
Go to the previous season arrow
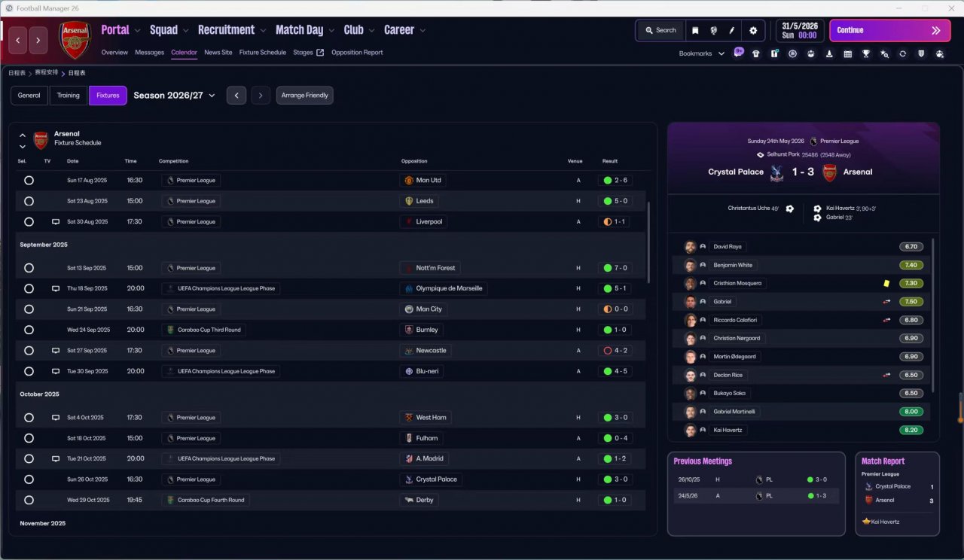pyautogui.click(x=236, y=96)
